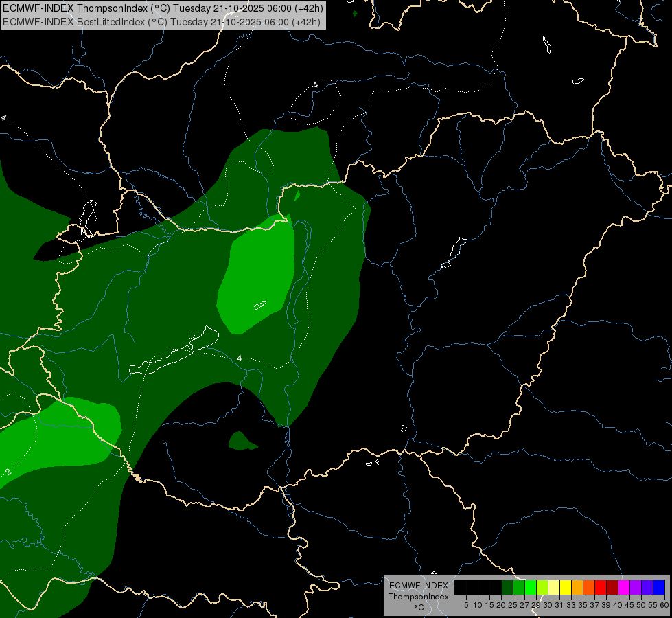Click the legend value "27"
The width and height of the screenshot is (672, 618).
pyautogui.click(x=525, y=605)
